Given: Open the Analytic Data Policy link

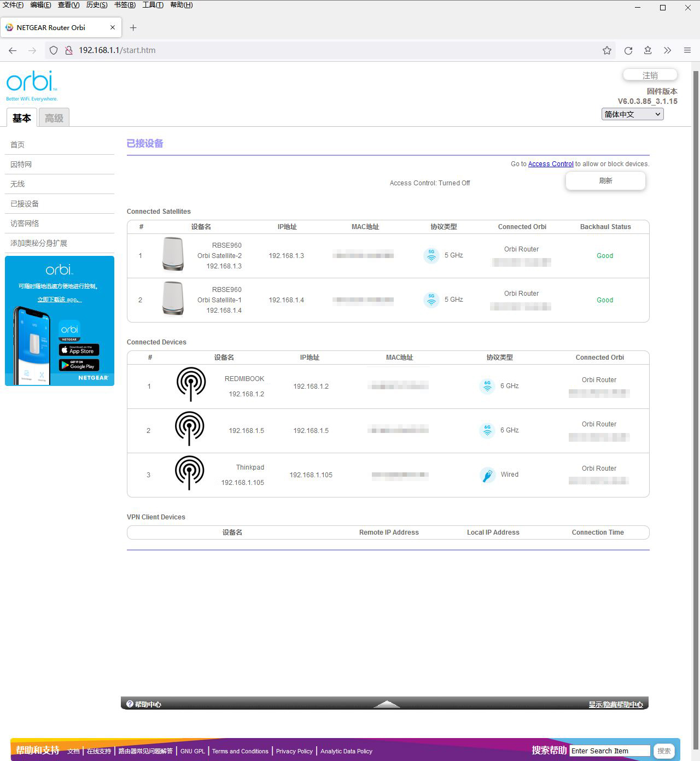Looking at the screenshot, I should click(x=346, y=751).
